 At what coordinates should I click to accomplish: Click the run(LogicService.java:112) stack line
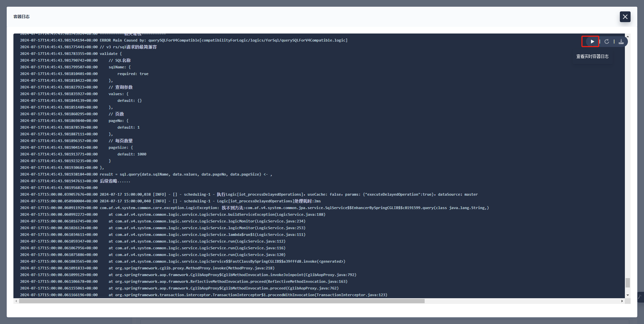click(x=153, y=241)
